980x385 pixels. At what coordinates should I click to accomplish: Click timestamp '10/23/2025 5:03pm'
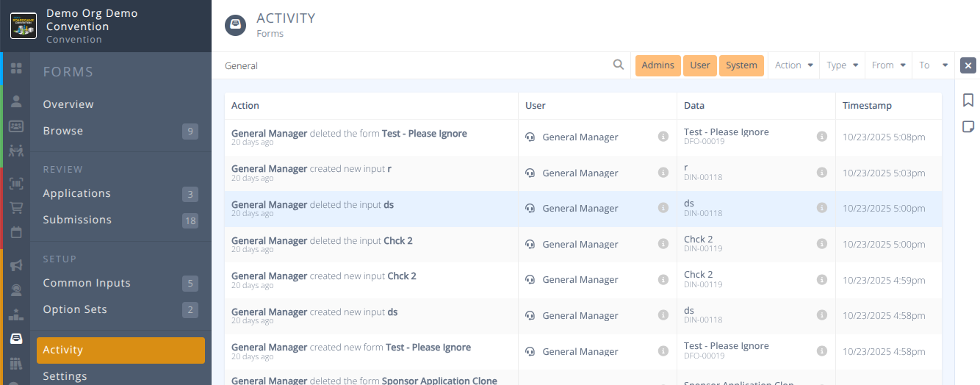(x=884, y=173)
